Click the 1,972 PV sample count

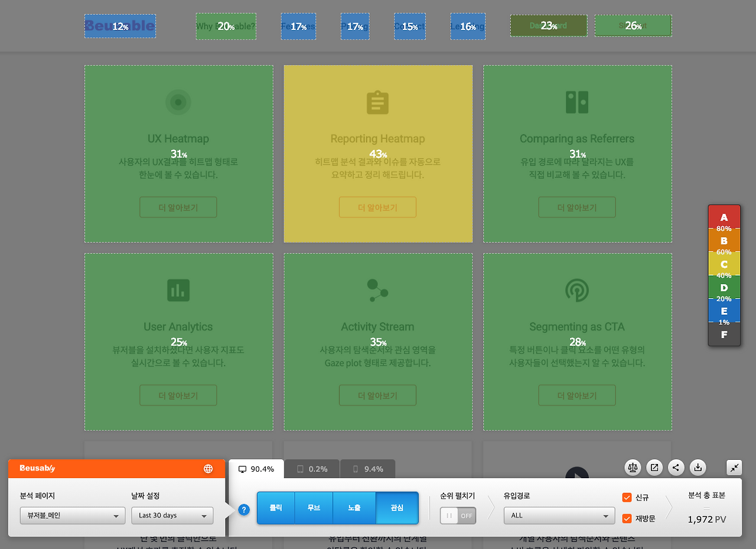[x=706, y=519]
